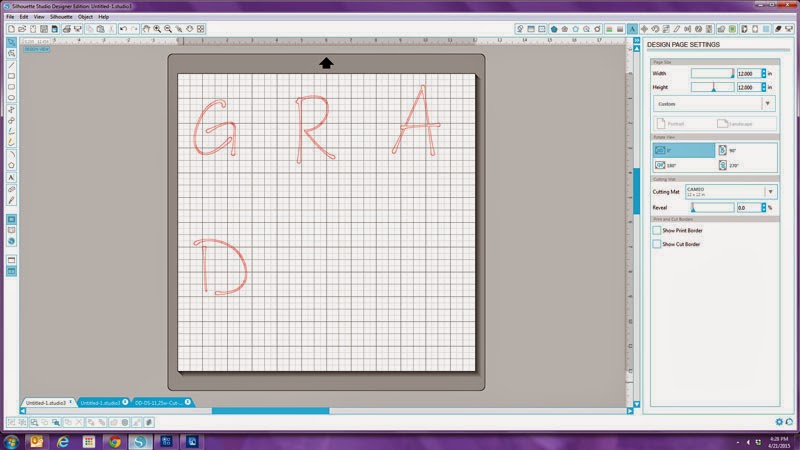Open the File menu
This screenshot has width=800, height=450.
(x=10, y=17)
